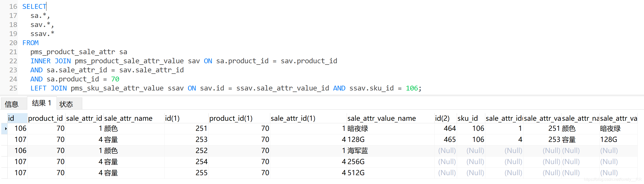This screenshot has width=644, height=184.
Task: Click the current-row arrow indicator
Action: (6, 129)
